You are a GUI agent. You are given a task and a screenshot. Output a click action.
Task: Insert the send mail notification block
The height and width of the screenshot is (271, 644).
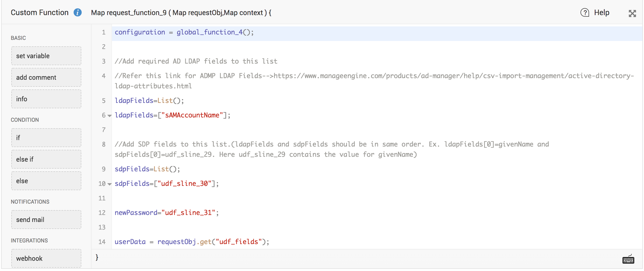46,220
